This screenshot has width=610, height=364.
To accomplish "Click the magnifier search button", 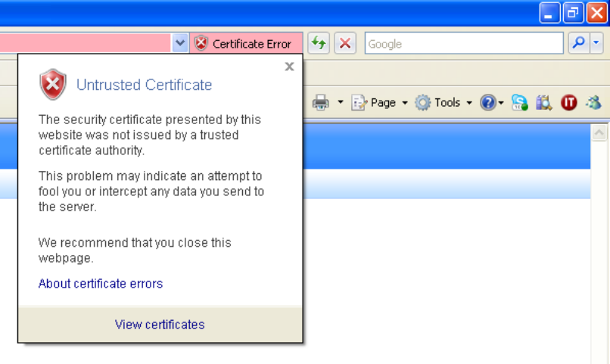I will (578, 43).
